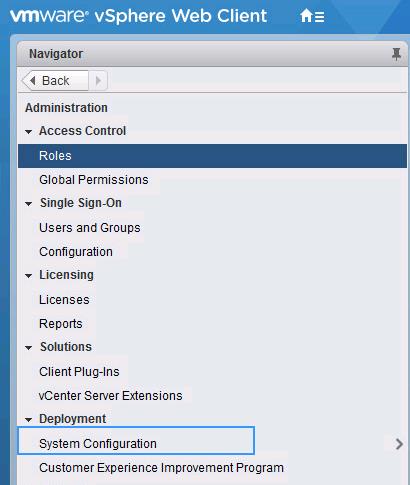Collapse the Single Sign-On section
Image resolution: width=410 pixels, height=485 pixels.
29,204
